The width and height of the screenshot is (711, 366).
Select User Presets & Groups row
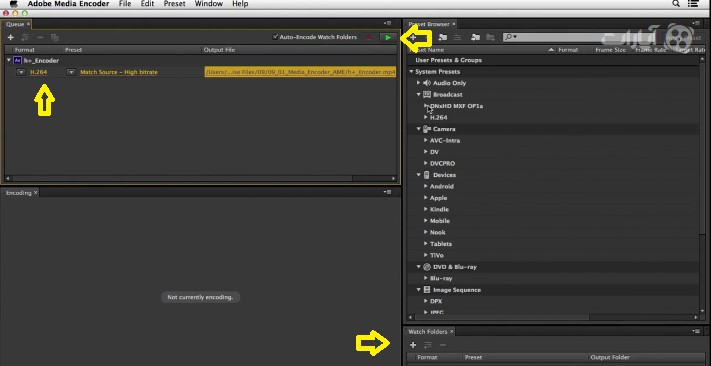[553, 60]
